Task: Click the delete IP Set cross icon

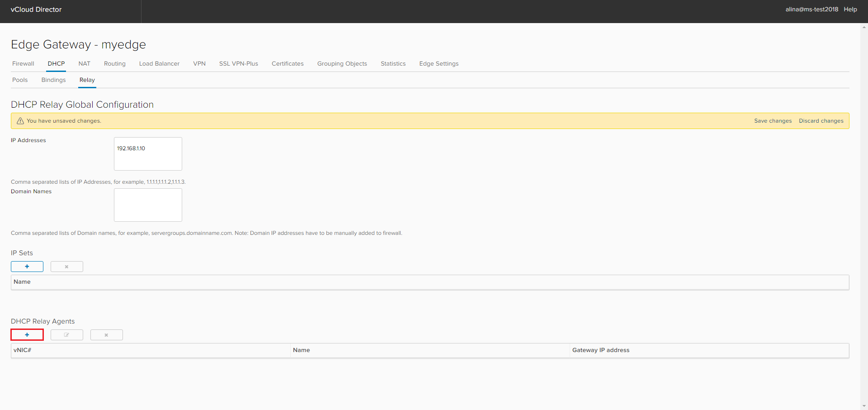Action: 66,267
